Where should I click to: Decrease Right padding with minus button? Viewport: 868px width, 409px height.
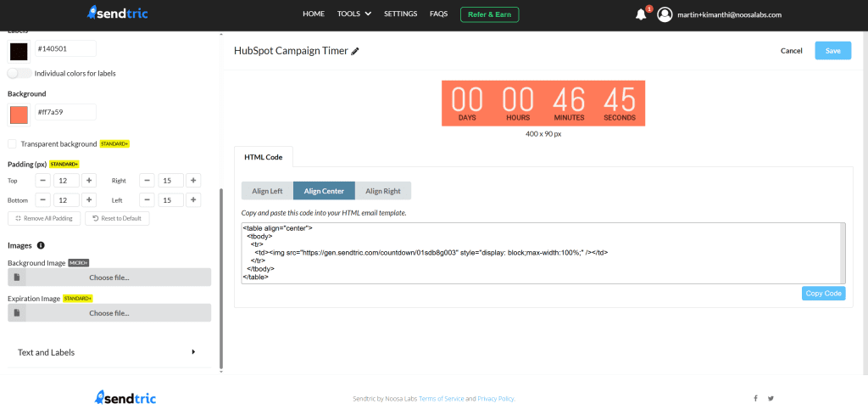click(147, 181)
